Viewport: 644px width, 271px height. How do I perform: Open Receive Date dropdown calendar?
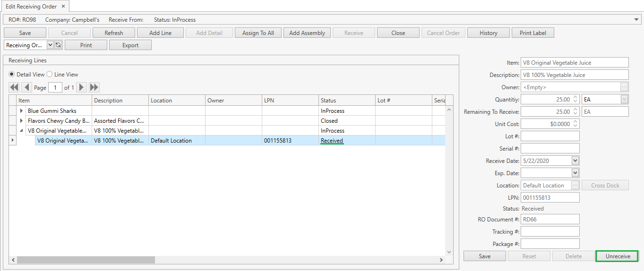(575, 161)
